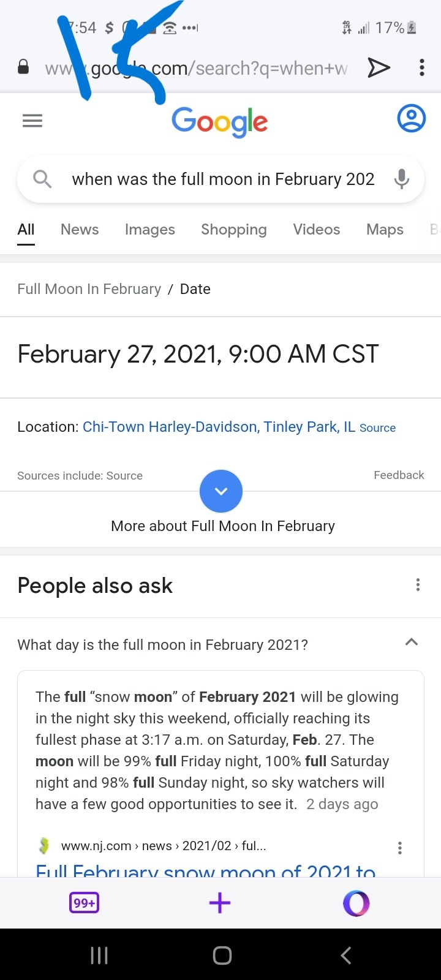Switch to the Images tab
This screenshot has width=441, height=980.
tap(150, 230)
